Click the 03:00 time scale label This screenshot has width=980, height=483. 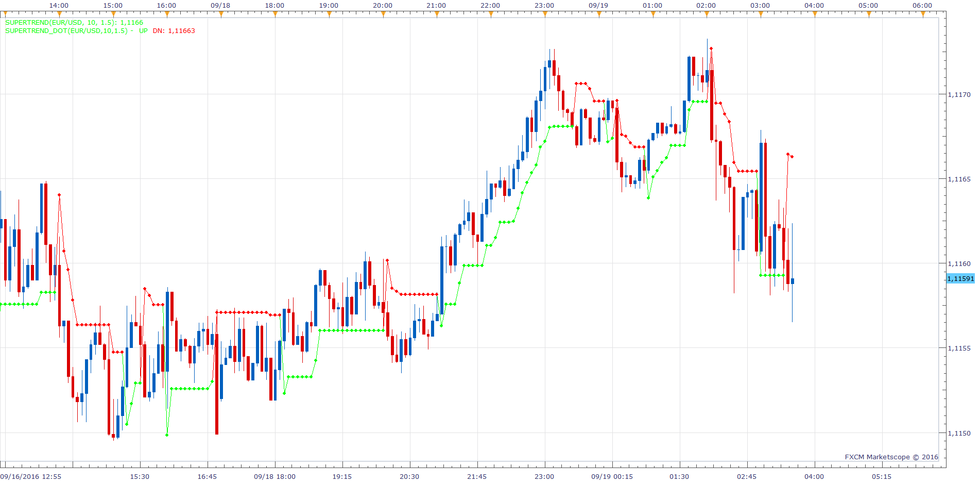coord(760,6)
